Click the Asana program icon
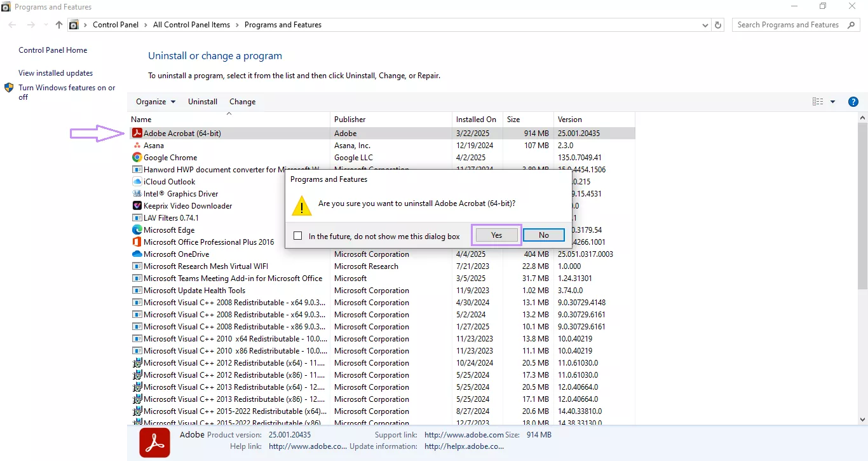Viewport: 868px width, 461px height. (138, 145)
